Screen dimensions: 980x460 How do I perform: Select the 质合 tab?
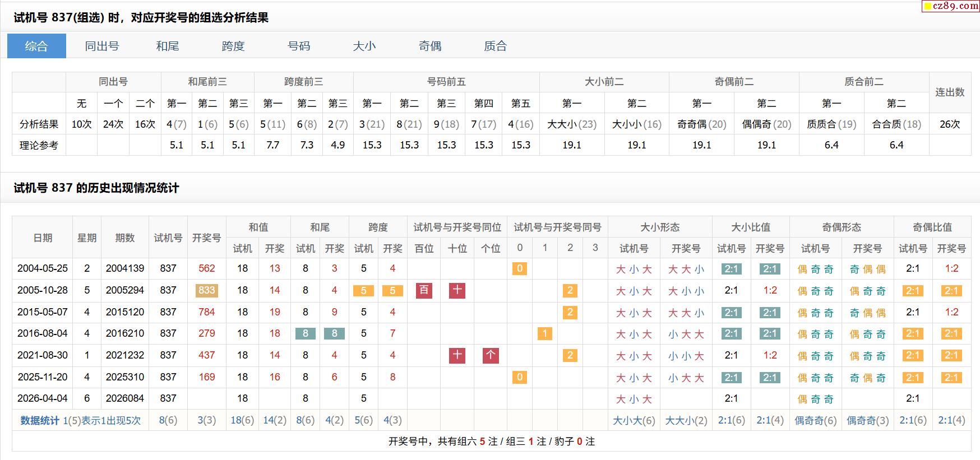[x=496, y=46]
